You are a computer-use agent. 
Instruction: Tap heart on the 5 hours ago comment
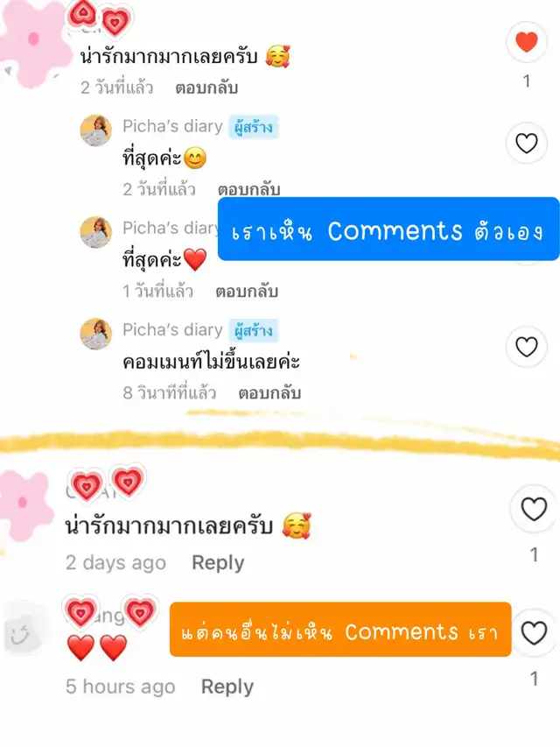pos(534,633)
